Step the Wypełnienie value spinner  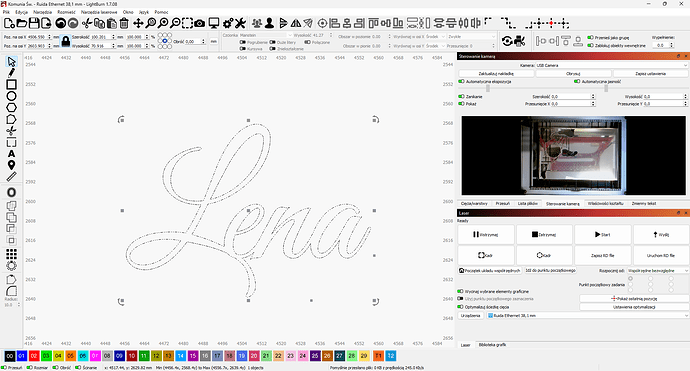[x=672, y=45]
